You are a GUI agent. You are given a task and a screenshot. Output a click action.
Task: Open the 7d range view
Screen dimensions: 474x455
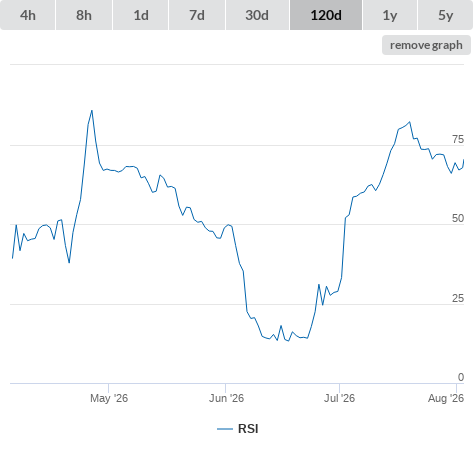197,15
